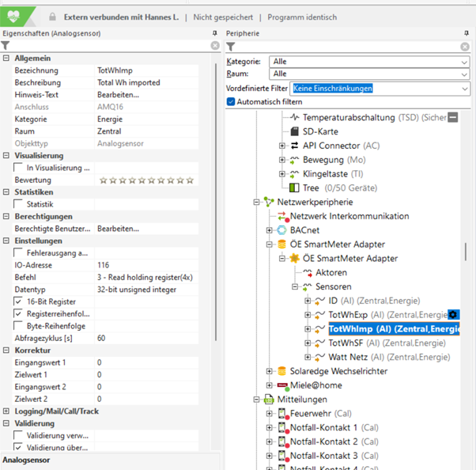Click the lock icon beside Extern verbunden

click(52, 17)
